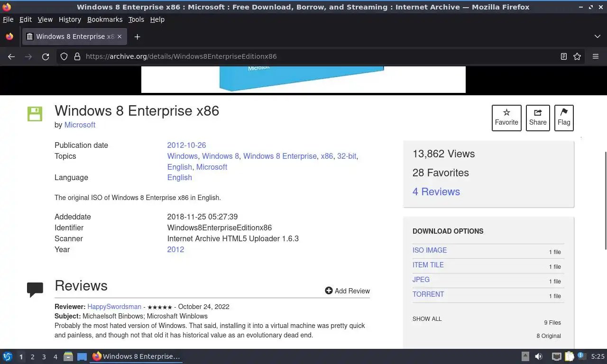This screenshot has width=607, height=364.
Task: Reload the current page
Action: pos(46,56)
